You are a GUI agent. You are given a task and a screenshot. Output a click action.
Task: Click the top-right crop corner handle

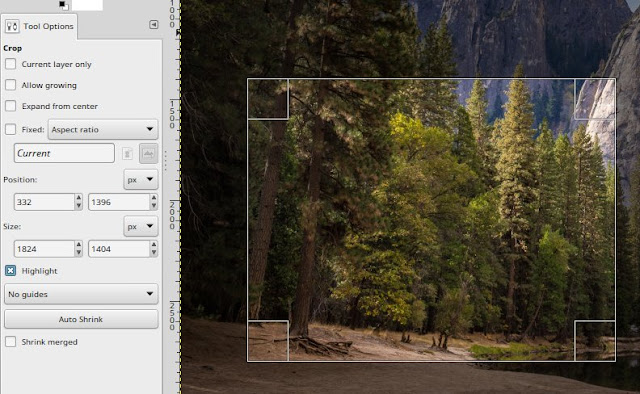pos(595,99)
